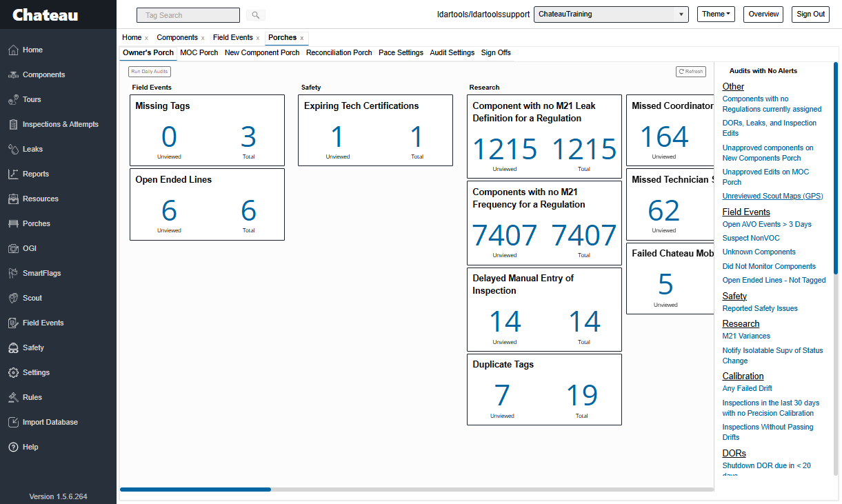Click the tag search magnifier button
842x504 pixels.
point(255,15)
